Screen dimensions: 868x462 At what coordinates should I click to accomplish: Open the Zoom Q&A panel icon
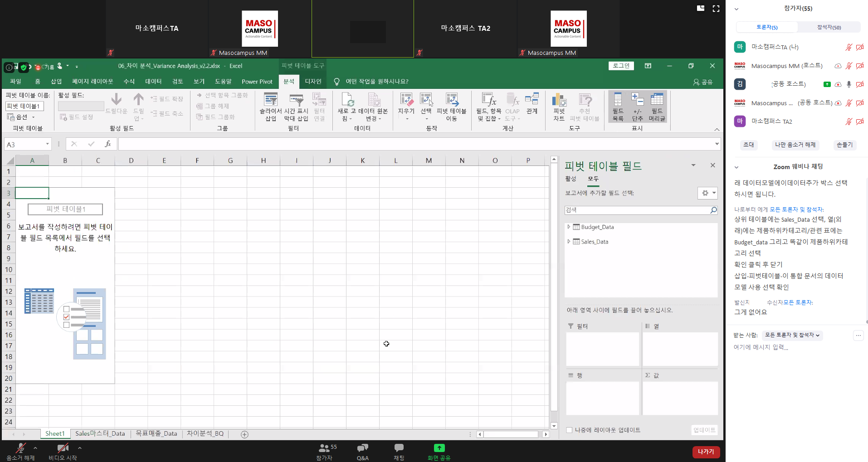pyautogui.click(x=362, y=448)
